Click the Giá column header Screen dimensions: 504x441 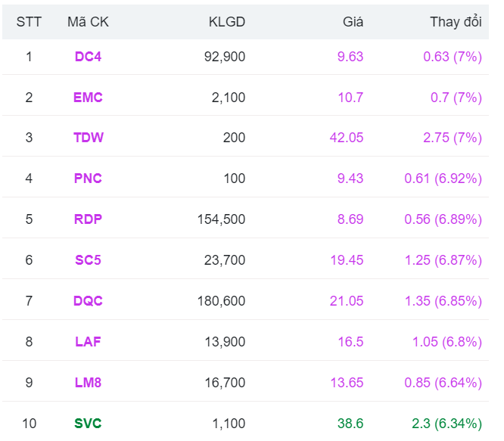click(x=353, y=22)
